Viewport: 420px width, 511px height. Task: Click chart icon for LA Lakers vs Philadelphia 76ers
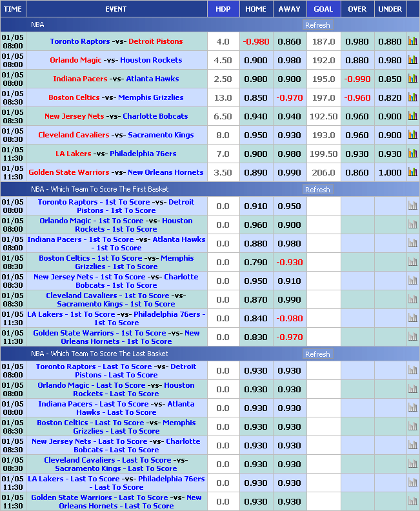(412, 154)
